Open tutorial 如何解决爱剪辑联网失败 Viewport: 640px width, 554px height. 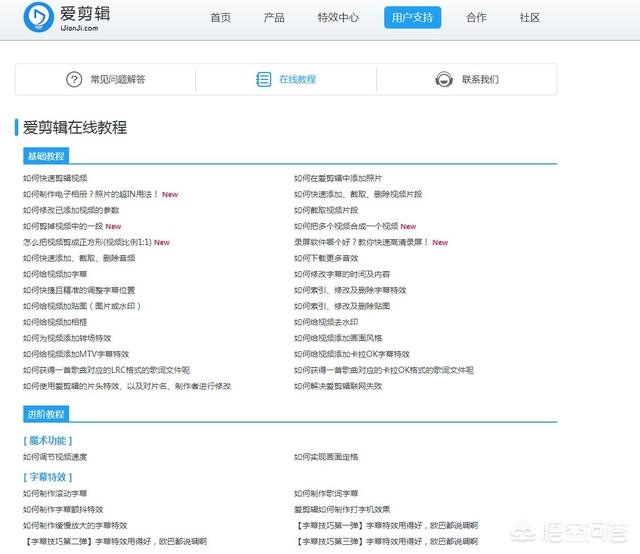click(338, 386)
